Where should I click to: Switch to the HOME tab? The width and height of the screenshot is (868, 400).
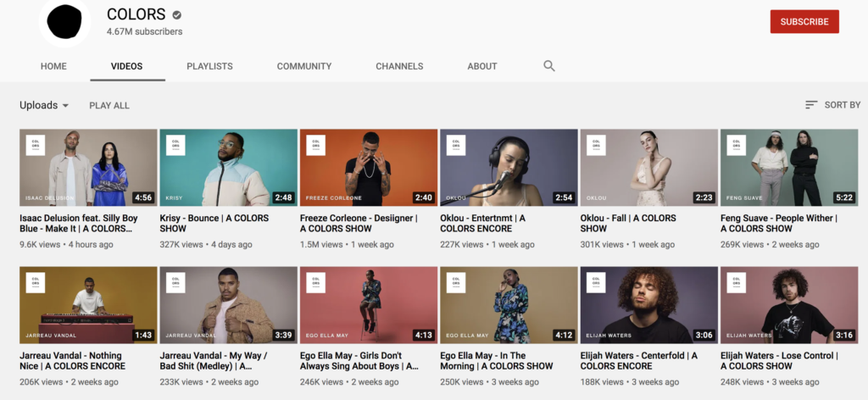pyautogui.click(x=53, y=66)
